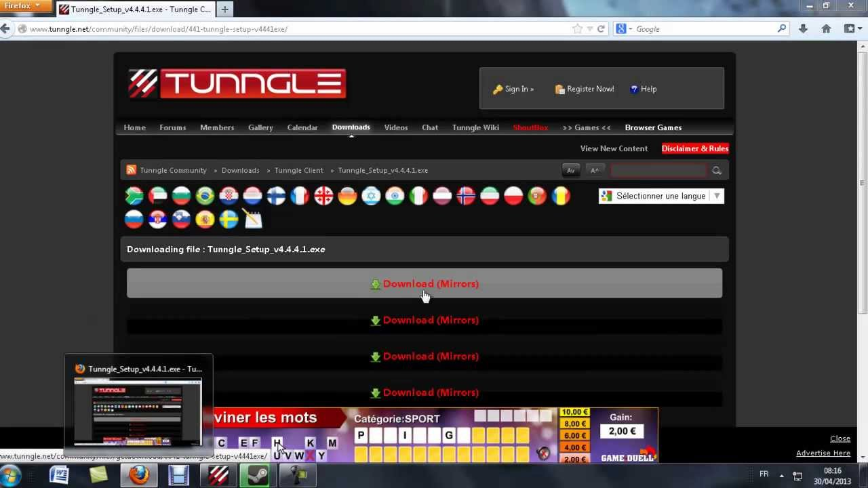The width and height of the screenshot is (868, 488).
Task: Choose the Russia flag icon
Action: (134, 219)
